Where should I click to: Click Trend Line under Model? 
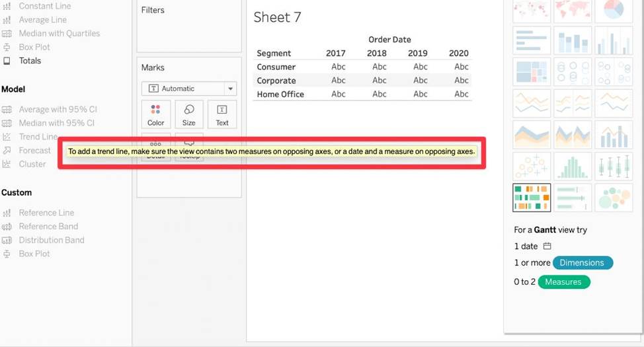click(38, 137)
